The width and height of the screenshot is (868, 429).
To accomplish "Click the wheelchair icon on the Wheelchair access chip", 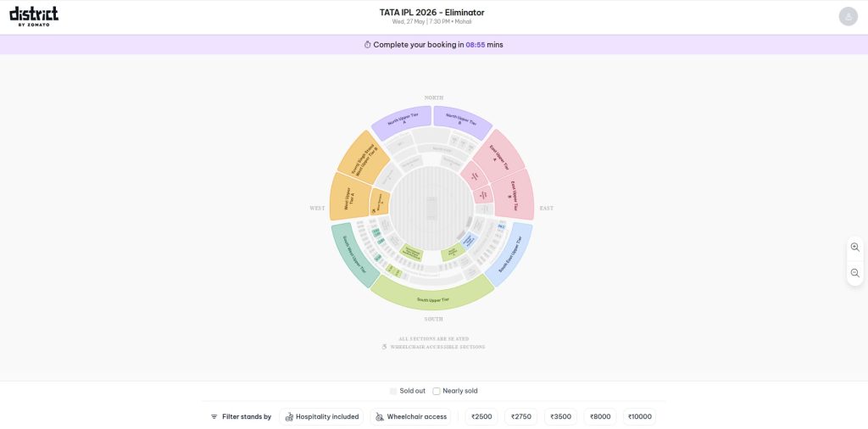I will tap(379, 417).
